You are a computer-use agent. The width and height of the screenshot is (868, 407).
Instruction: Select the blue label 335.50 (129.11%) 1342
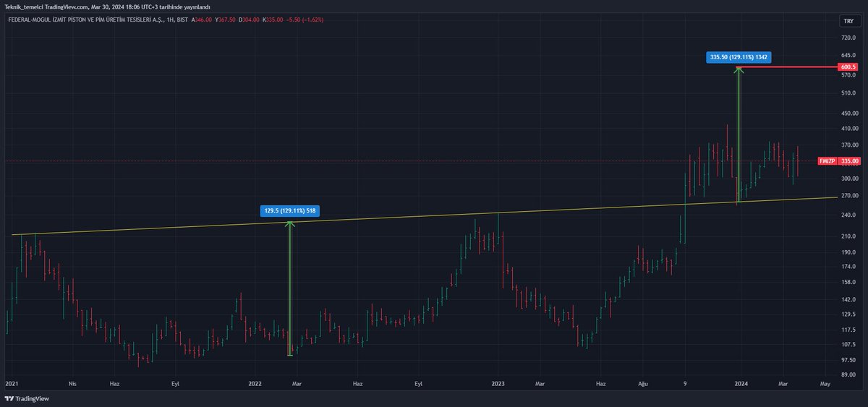tap(738, 56)
